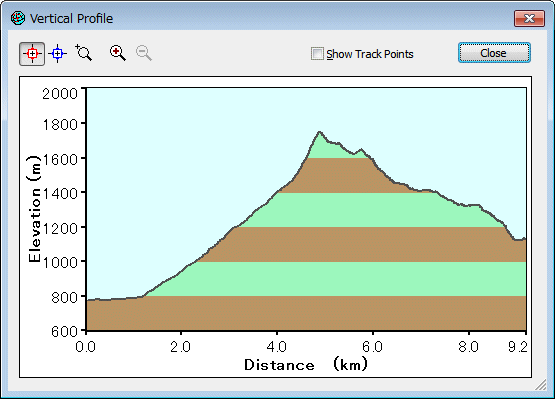Click the window resize grip corner
The width and height of the screenshot is (555, 399).
pyautogui.click(x=541, y=384)
